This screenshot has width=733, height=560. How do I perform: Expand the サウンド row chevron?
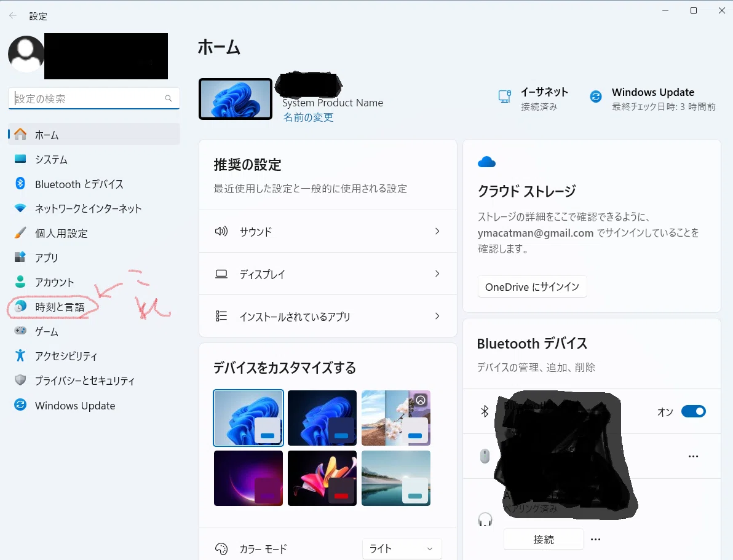pyautogui.click(x=437, y=231)
